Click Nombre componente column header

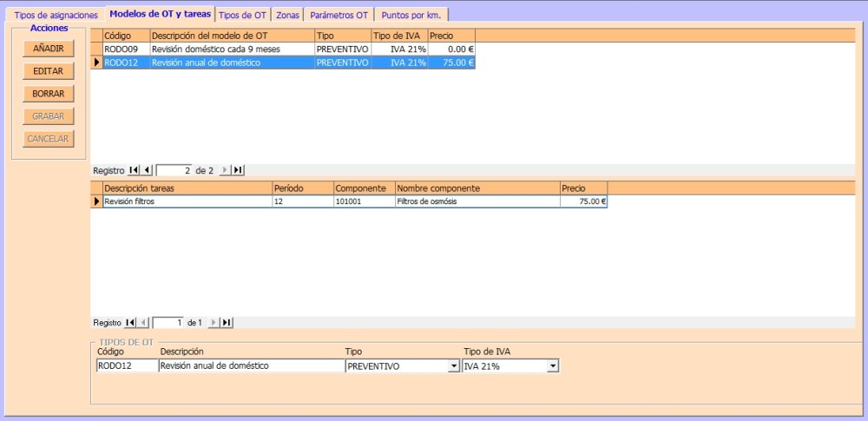coord(477,188)
